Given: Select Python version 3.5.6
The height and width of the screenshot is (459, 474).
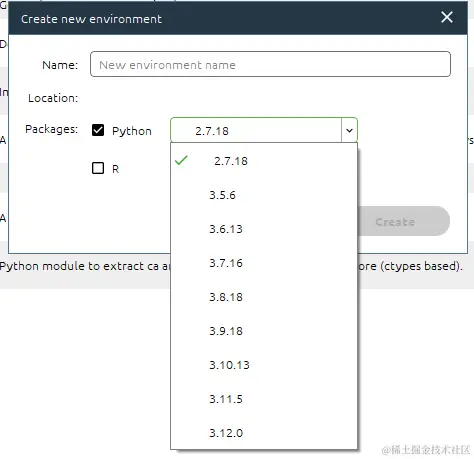Looking at the screenshot, I should pos(264,195).
